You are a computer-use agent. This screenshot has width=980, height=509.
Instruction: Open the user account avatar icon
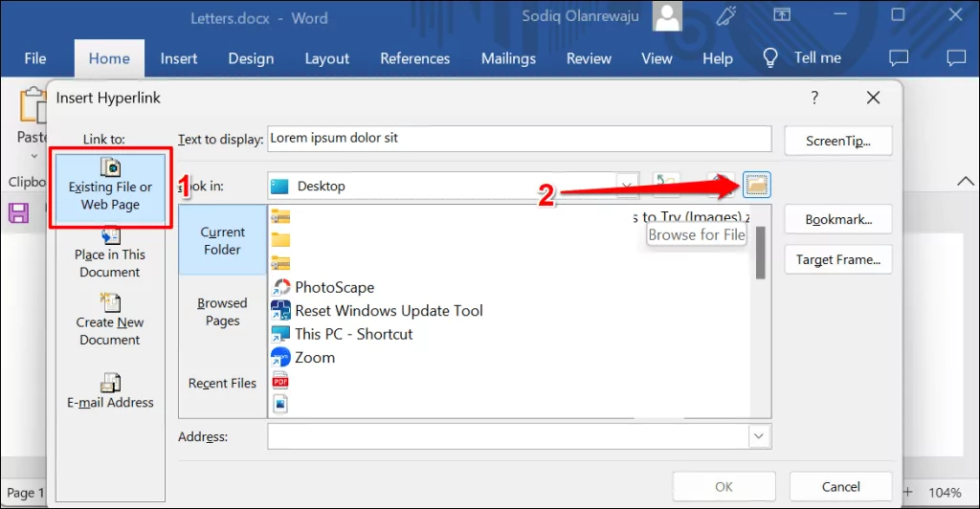(667, 16)
